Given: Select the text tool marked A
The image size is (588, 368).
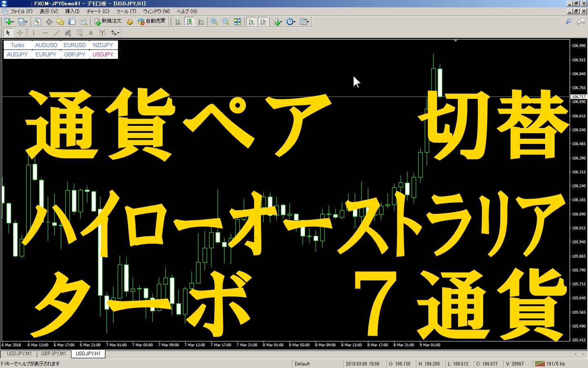Looking at the screenshot, I should tap(91, 33).
